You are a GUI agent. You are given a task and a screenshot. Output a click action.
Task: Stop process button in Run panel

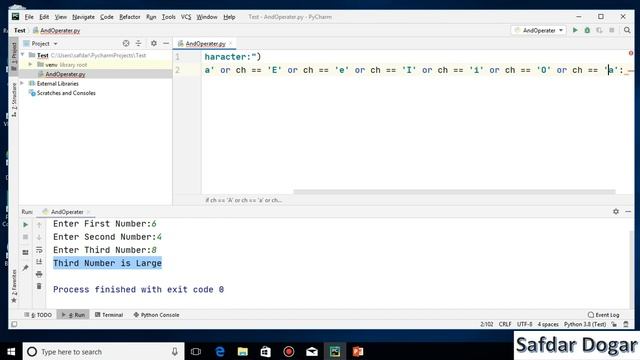click(25, 237)
